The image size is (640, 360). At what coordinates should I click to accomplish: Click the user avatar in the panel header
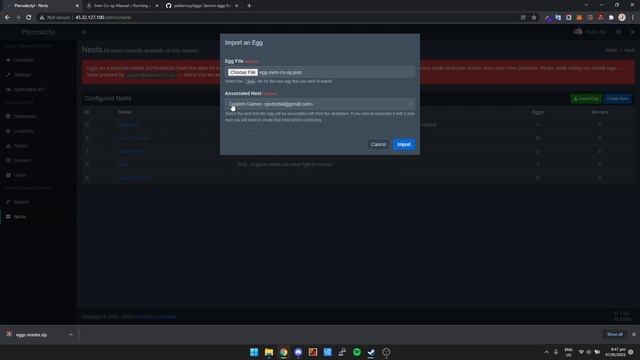coord(578,32)
